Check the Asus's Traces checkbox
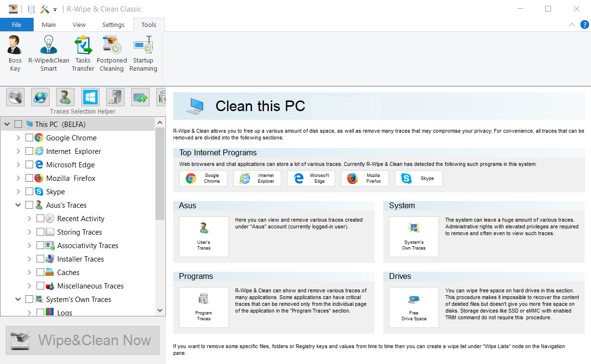This screenshot has width=591, height=364. [x=29, y=205]
